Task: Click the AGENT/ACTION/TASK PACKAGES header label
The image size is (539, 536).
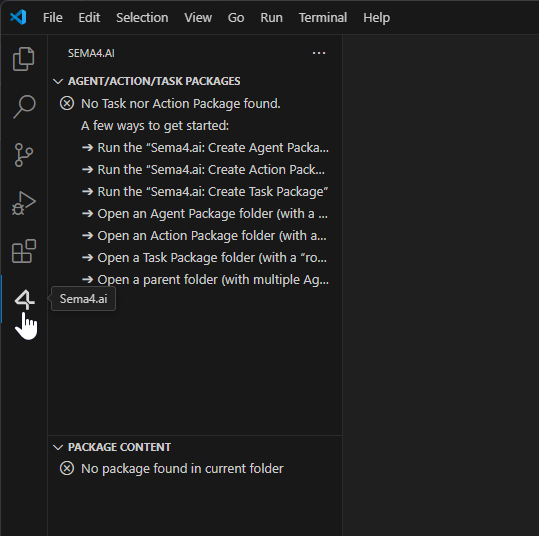Action: point(154,81)
